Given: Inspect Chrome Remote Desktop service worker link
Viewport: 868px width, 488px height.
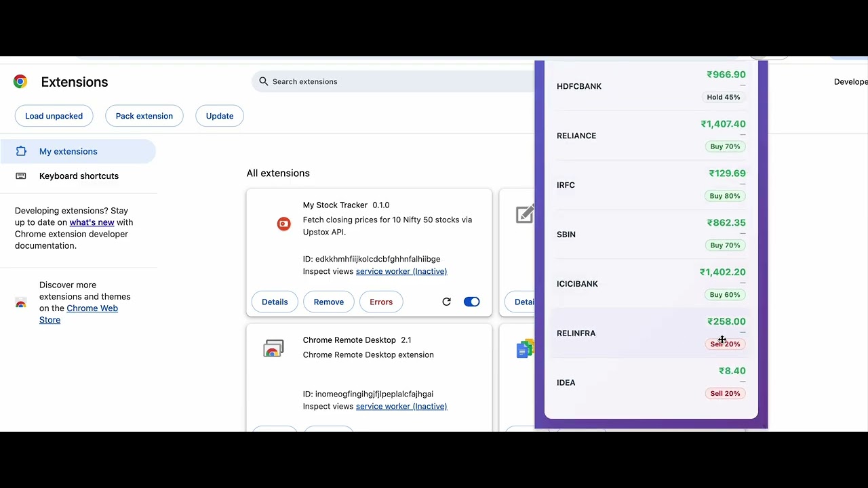Looking at the screenshot, I should pyautogui.click(x=401, y=406).
